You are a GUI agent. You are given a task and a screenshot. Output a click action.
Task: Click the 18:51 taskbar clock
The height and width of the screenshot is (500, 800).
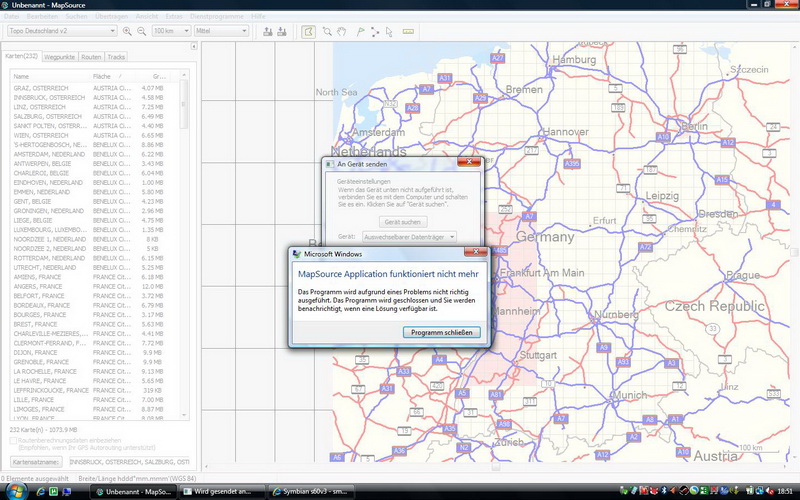785,492
